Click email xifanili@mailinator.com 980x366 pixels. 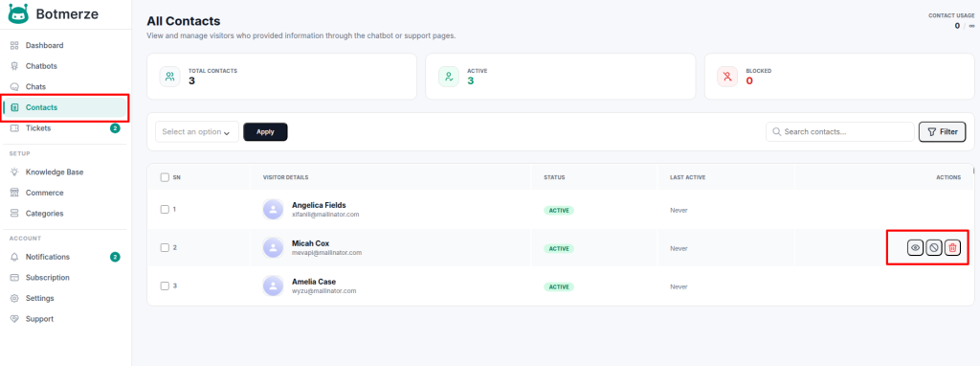tap(325, 215)
